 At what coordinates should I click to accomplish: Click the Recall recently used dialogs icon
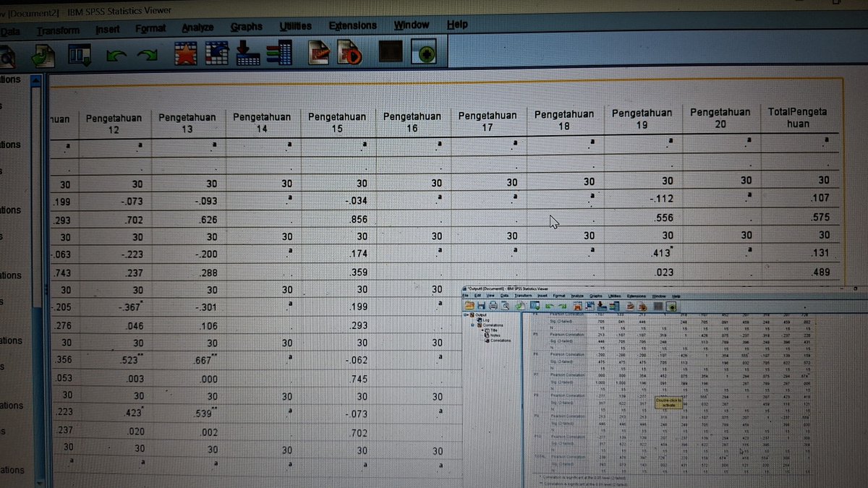[x=80, y=54]
